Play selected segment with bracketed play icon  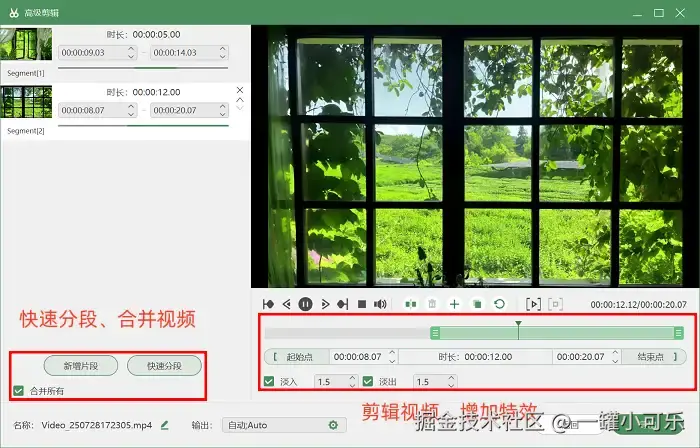[x=533, y=304]
